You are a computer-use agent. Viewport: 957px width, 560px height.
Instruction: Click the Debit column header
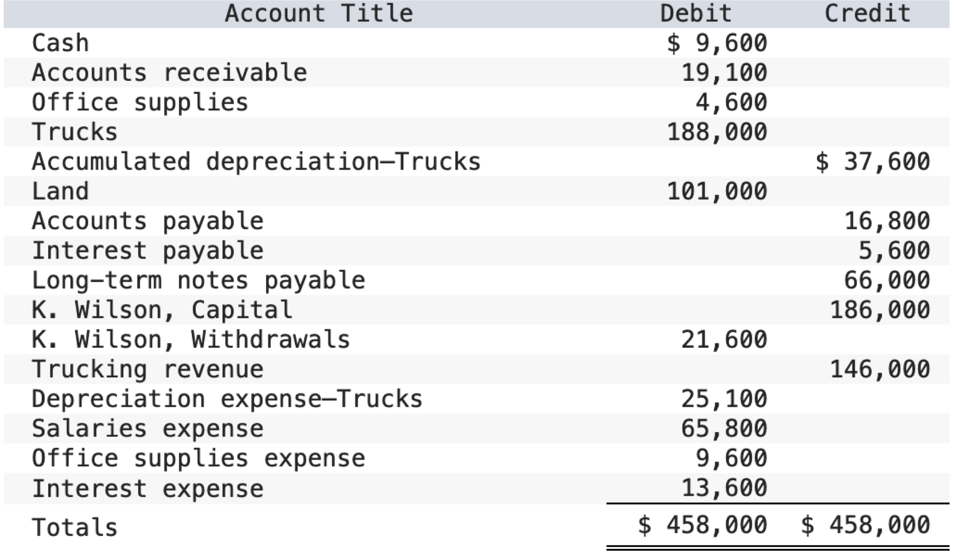695,14
